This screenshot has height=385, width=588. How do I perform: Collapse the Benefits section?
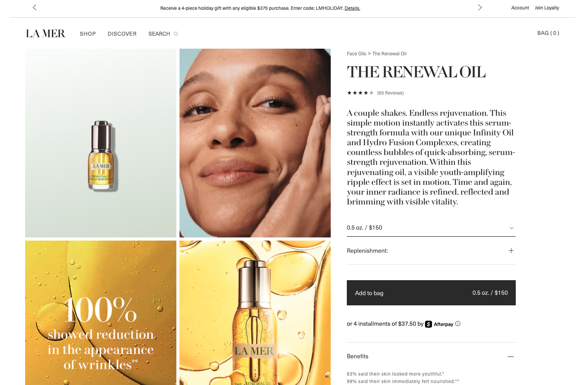511,356
